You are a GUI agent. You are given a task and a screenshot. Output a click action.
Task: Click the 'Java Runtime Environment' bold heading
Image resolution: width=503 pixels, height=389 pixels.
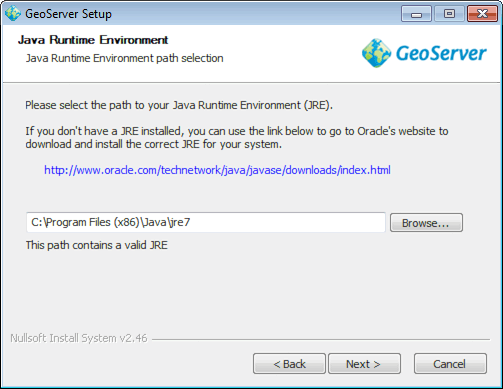pyautogui.click(x=93, y=40)
